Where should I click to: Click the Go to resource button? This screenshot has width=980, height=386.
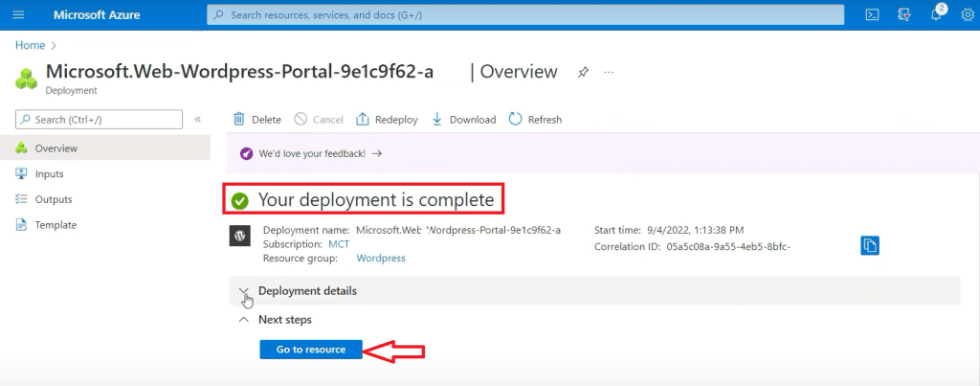[x=311, y=350]
